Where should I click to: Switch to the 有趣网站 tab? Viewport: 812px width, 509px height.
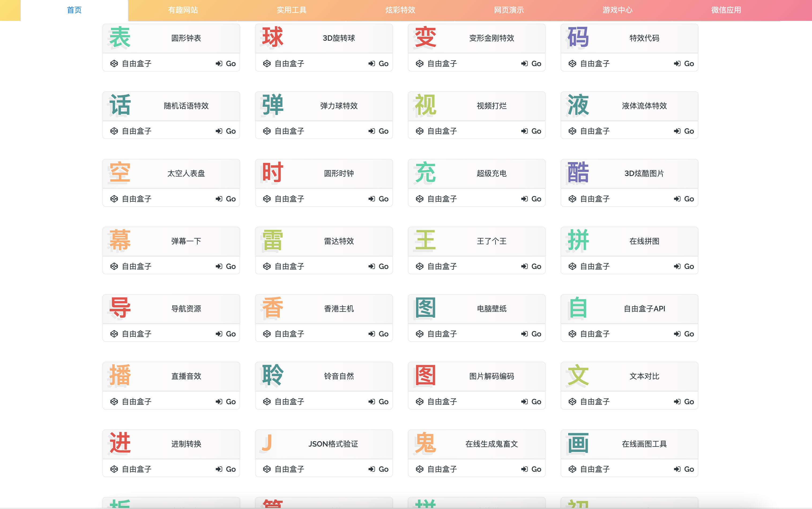pyautogui.click(x=183, y=10)
